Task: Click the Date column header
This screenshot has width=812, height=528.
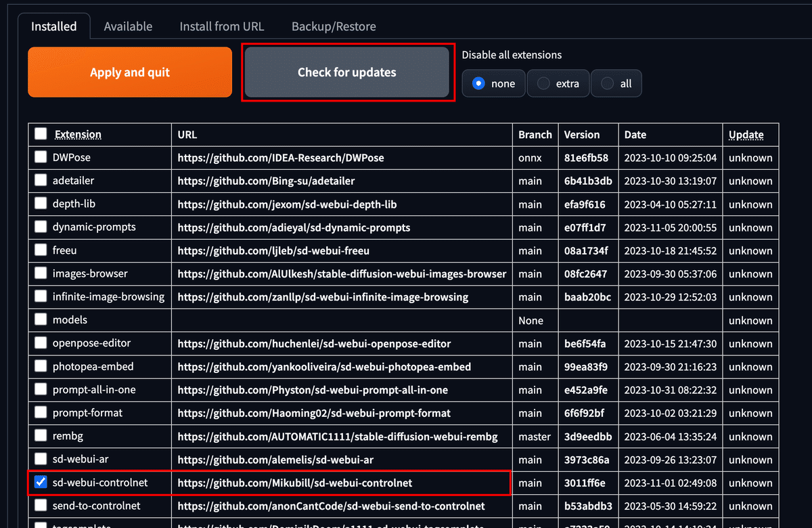Action: point(635,134)
